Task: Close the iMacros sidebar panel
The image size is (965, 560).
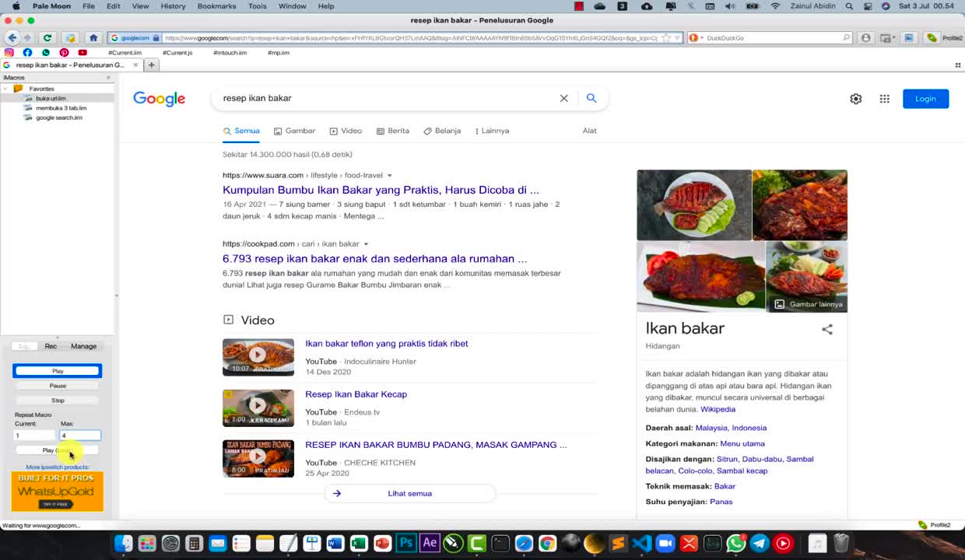Action: click(108, 78)
